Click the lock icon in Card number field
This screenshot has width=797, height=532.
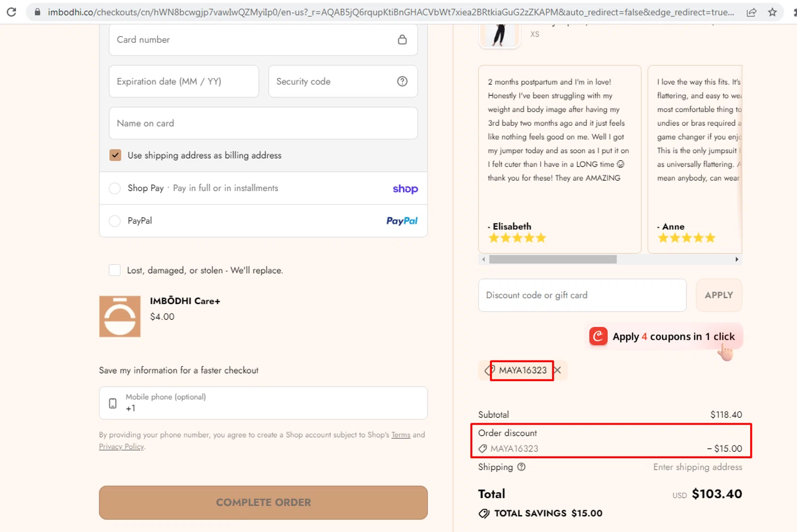coord(402,39)
